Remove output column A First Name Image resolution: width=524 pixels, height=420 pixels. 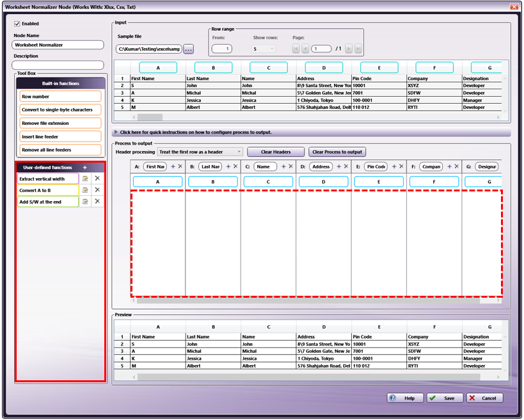coord(180,166)
